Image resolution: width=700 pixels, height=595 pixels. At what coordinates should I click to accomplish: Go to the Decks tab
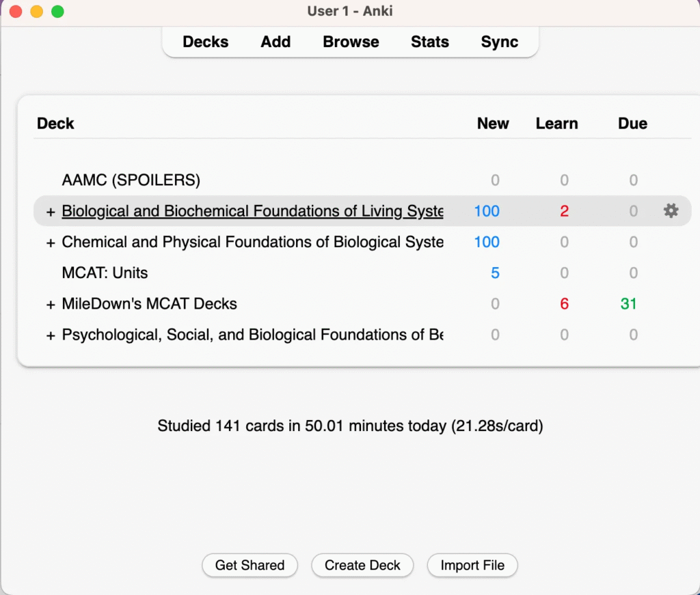pos(205,42)
